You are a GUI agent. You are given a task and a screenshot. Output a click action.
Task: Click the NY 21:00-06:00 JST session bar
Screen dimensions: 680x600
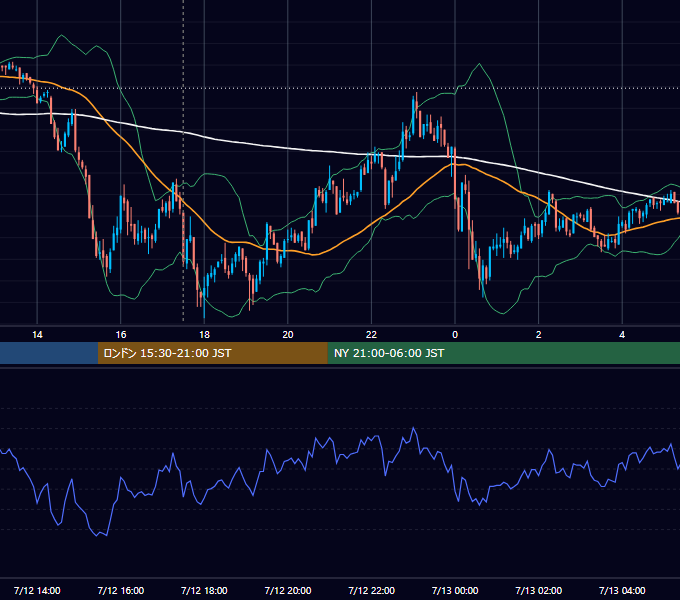503,353
